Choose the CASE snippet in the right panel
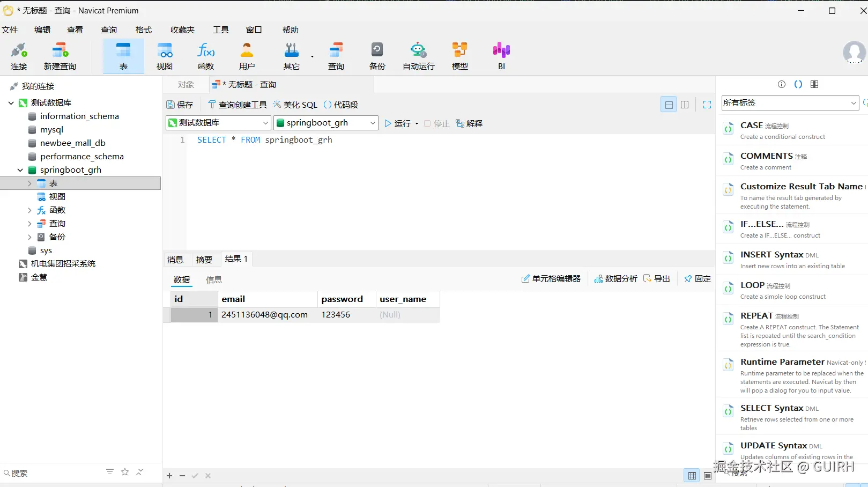Image resolution: width=868 pixels, height=487 pixels. [792, 130]
